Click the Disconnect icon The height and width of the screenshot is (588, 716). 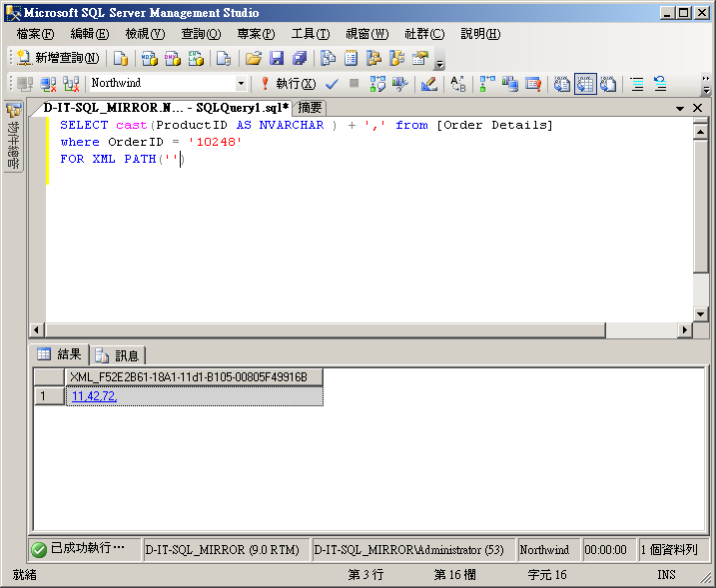pos(48,84)
